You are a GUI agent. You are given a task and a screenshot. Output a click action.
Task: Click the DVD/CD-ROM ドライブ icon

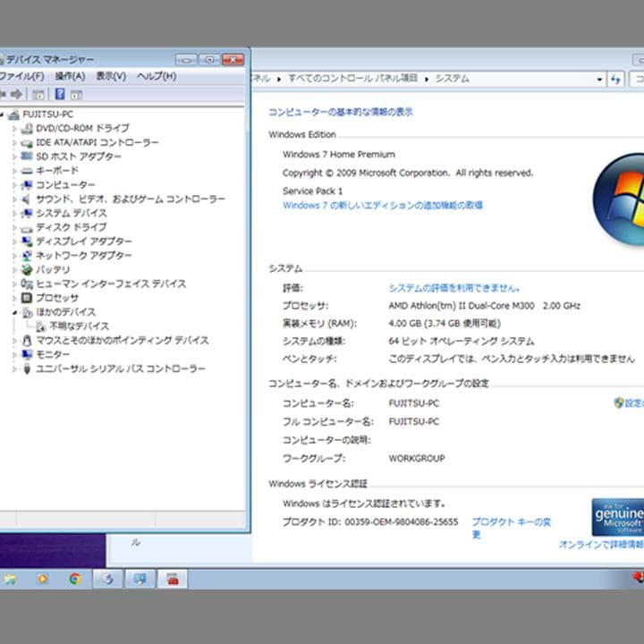point(27,129)
